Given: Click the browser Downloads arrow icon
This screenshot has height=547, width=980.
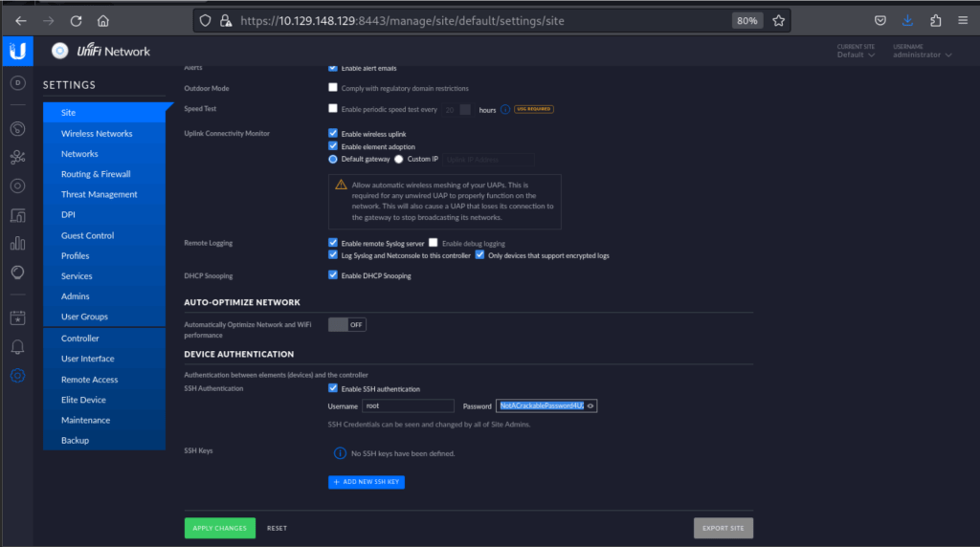Looking at the screenshot, I should click(x=907, y=20).
